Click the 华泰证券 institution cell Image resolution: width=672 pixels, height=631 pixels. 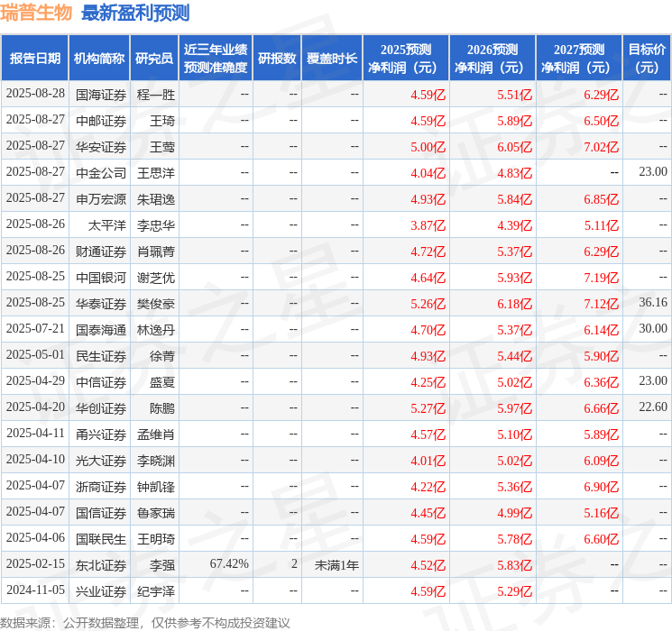pyautogui.click(x=101, y=304)
